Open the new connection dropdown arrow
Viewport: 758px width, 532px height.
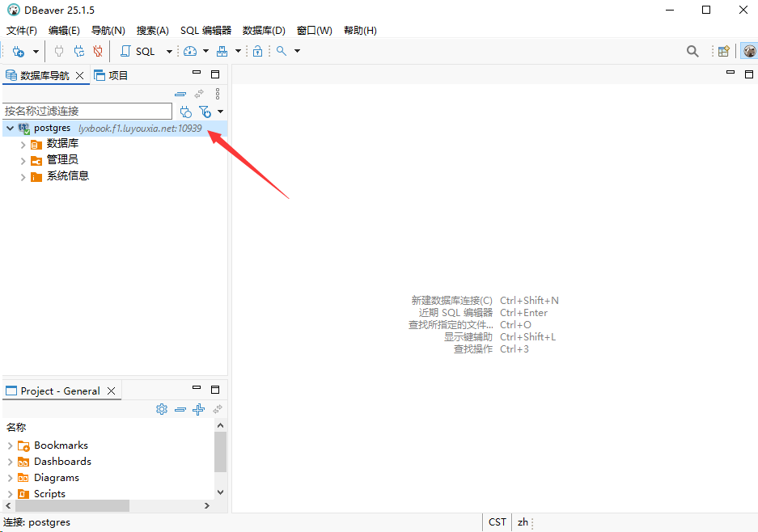[36, 51]
